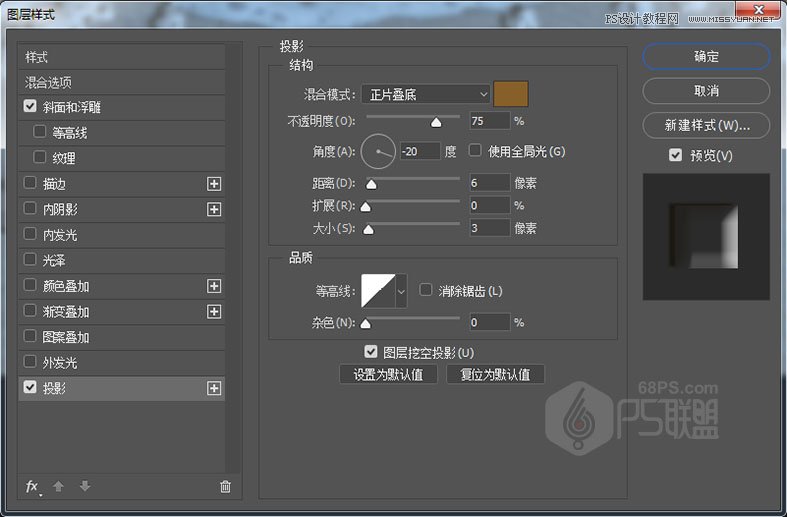Check the 外发光 effect checkbox
Image resolution: width=787 pixels, height=517 pixels.
pyautogui.click(x=30, y=361)
